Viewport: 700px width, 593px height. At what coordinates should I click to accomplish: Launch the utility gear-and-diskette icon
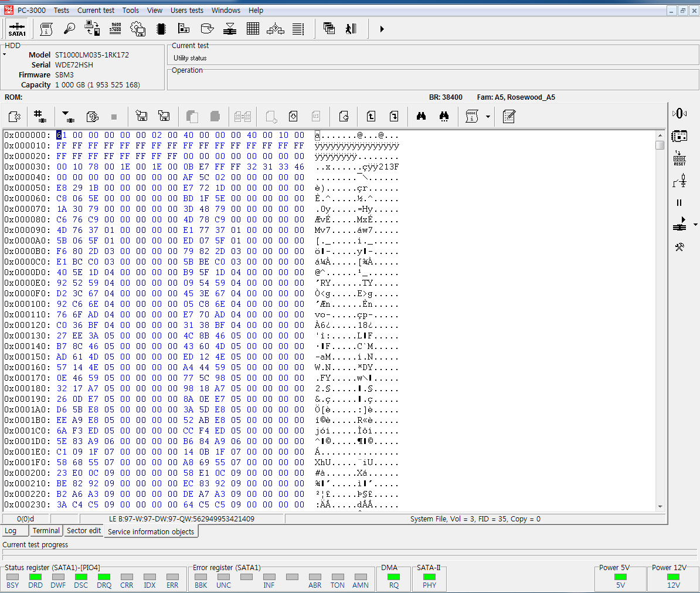(x=138, y=28)
